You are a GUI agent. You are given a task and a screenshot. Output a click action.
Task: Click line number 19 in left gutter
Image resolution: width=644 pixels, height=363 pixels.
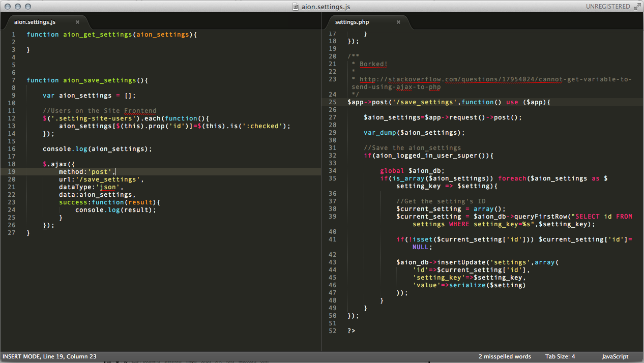pyautogui.click(x=11, y=172)
